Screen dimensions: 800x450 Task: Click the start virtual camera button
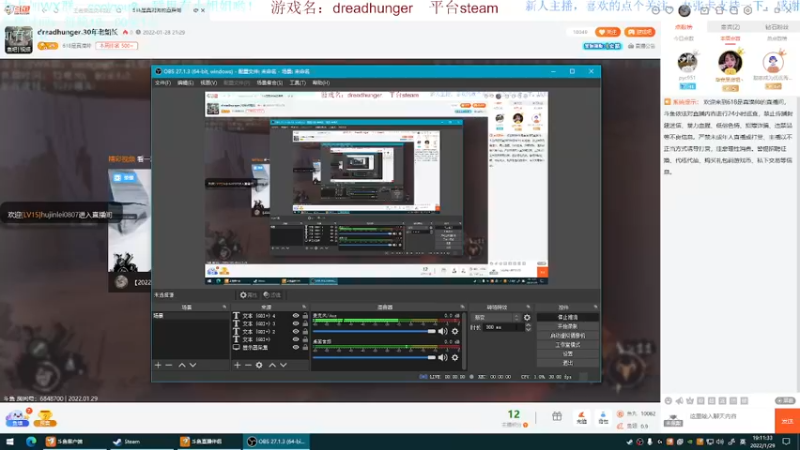568,336
